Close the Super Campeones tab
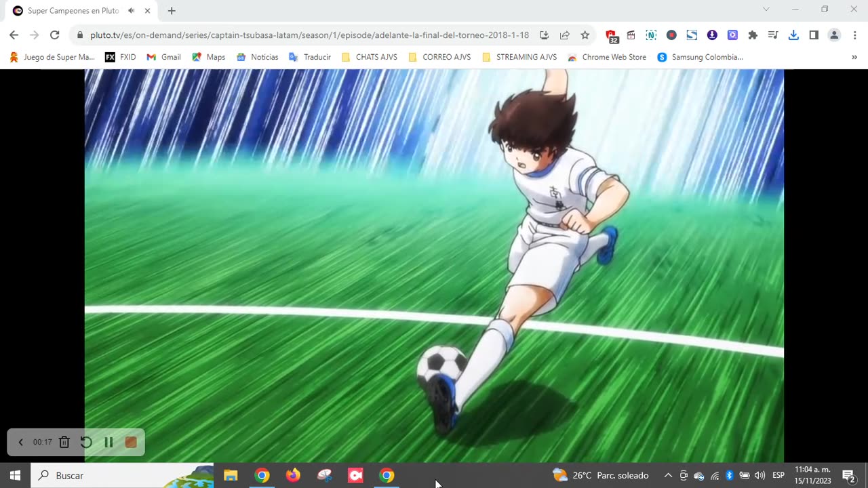The width and height of the screenshot is (868, 488). [x=147, y=11]
